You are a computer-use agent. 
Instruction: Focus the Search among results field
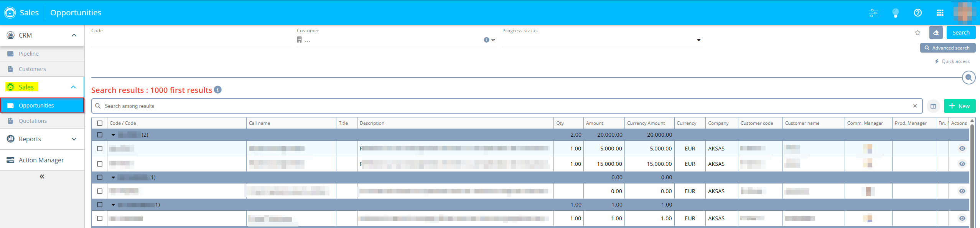click(499, 106)
